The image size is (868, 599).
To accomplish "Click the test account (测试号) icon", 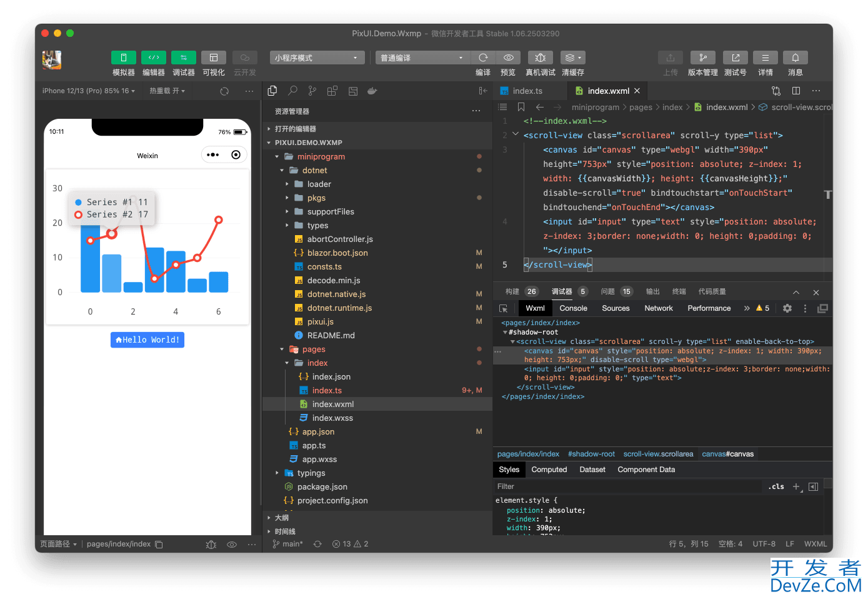I will coord(736,58).
